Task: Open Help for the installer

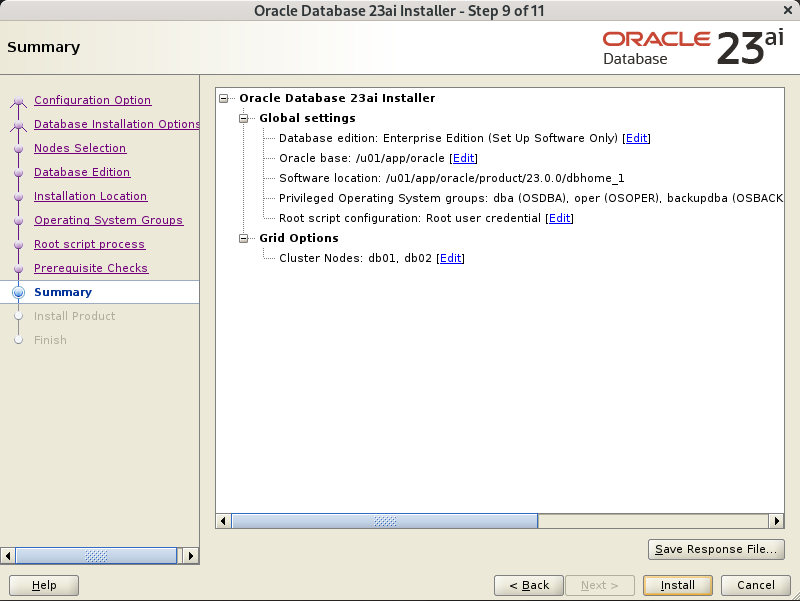Action: (x=44, y=585)
